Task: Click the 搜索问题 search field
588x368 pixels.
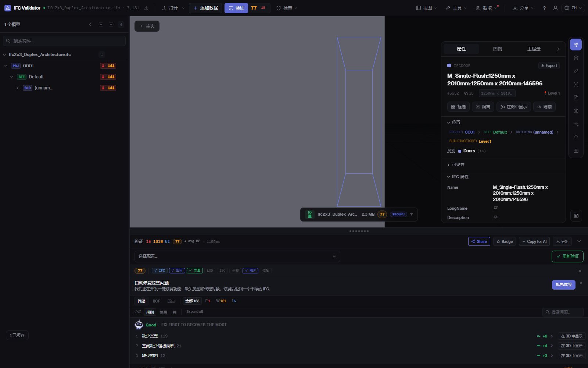Action: (563, 312)
